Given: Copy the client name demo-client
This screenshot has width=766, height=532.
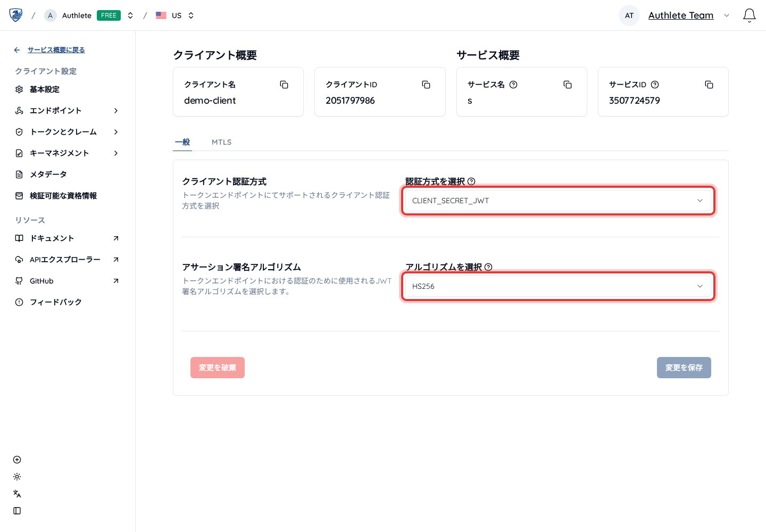Looking at the screenshot, I should point(284,85).
